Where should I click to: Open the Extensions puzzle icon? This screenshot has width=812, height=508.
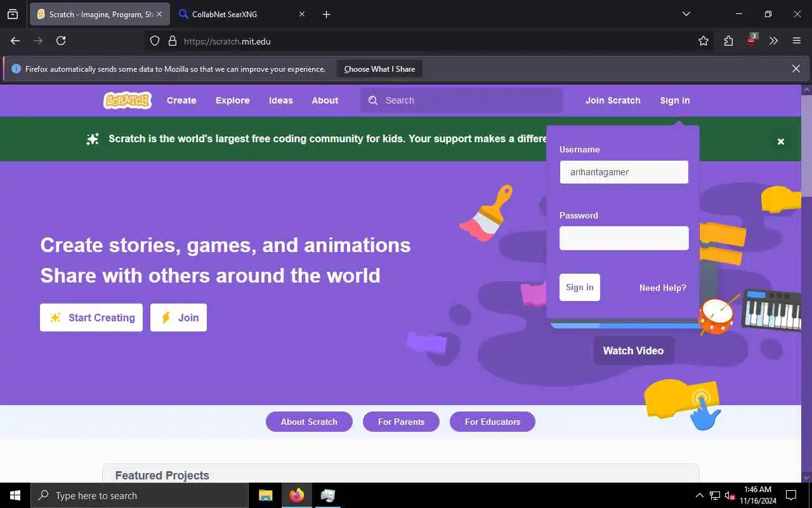[x=728, y=41]
